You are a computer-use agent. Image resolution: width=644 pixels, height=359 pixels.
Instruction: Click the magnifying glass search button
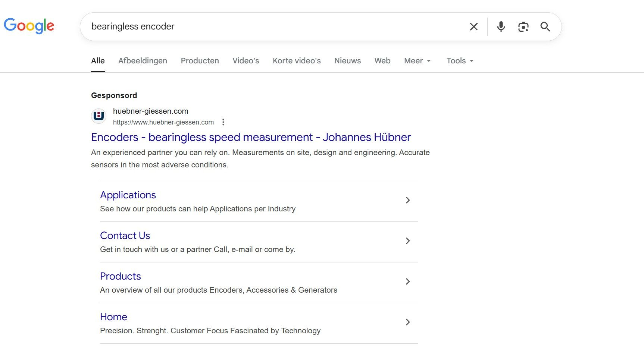545,26
